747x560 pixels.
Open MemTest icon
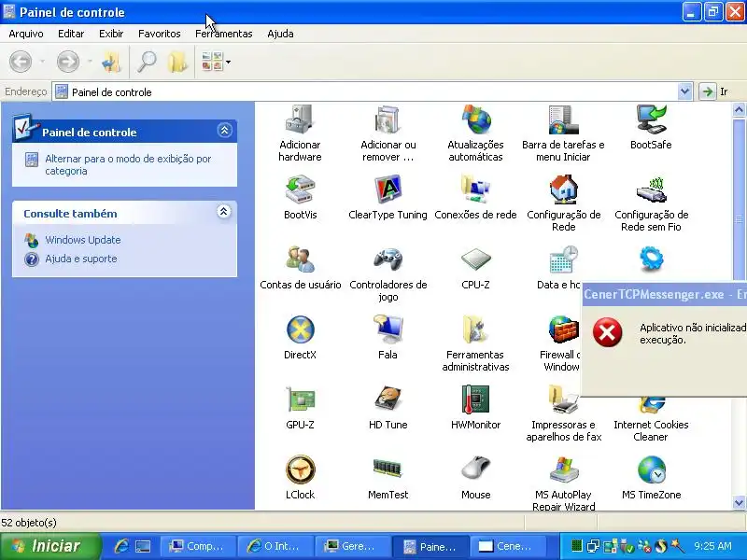[x=388, y=478]
